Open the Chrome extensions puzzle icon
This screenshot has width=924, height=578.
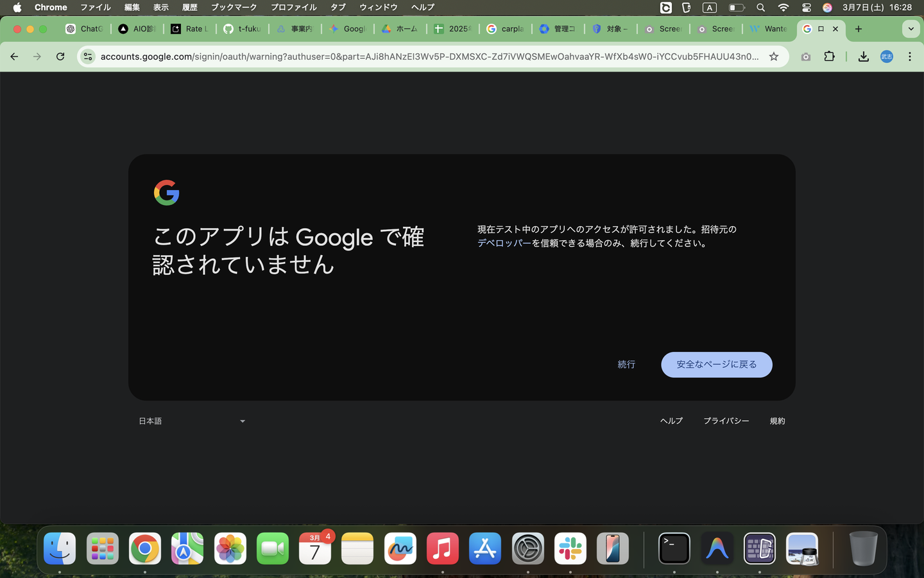(829, 57)
